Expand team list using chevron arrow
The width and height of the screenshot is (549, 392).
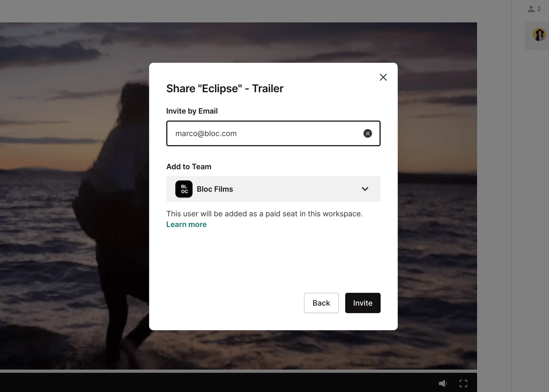[365, 189]
